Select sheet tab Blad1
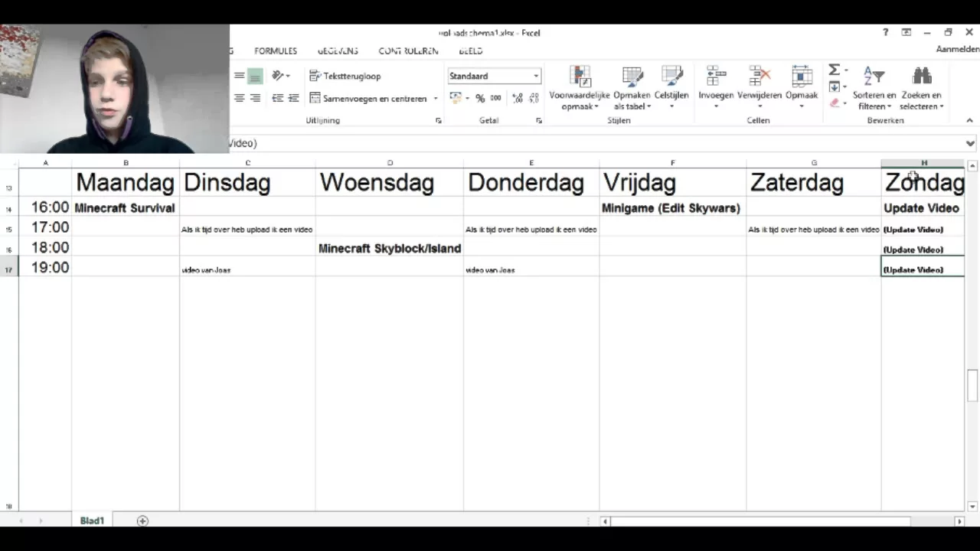The height and width of the screenshot is (551, 980). coord(92,520)
